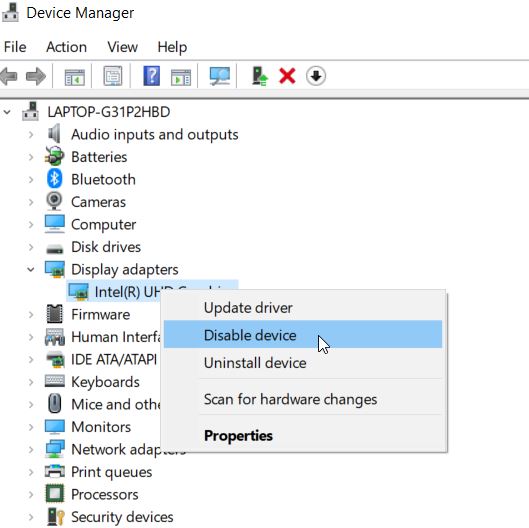Click the Device Manager title bar icon
This screenshot has height=528, width=529.
tap(10, 12)
